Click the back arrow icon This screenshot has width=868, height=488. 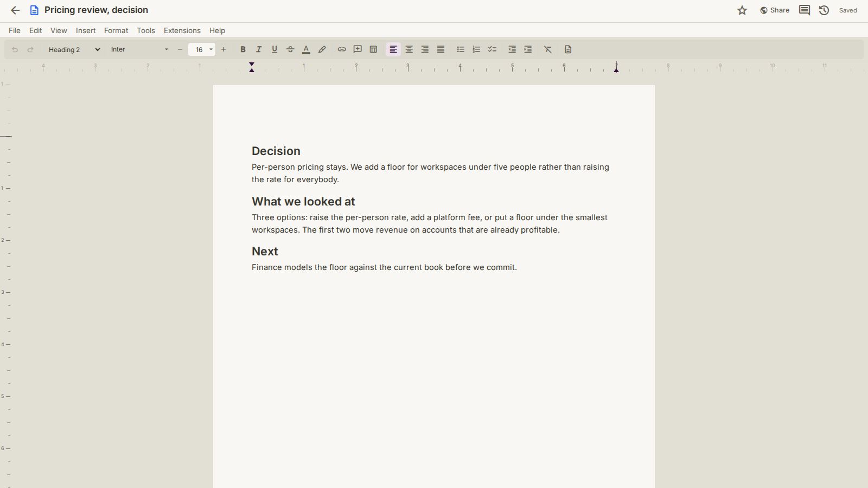click(x=15, y=10)
